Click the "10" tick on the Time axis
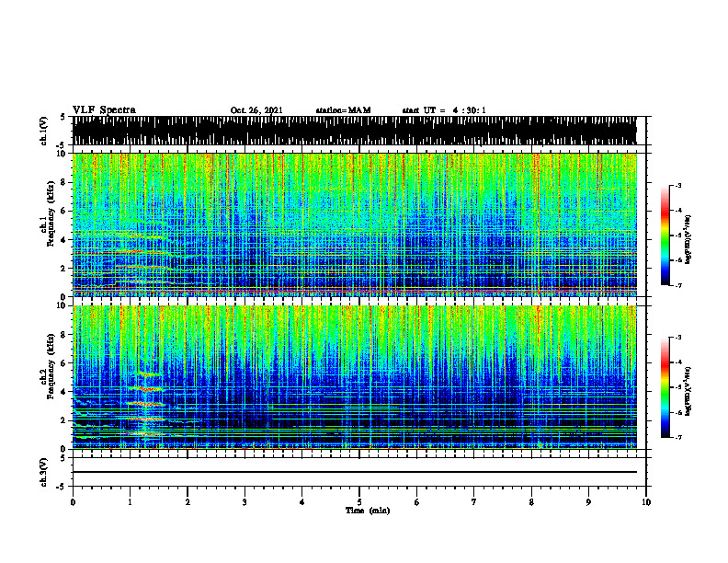The height and width of the screenshot is (563, 728). (646, 502)
